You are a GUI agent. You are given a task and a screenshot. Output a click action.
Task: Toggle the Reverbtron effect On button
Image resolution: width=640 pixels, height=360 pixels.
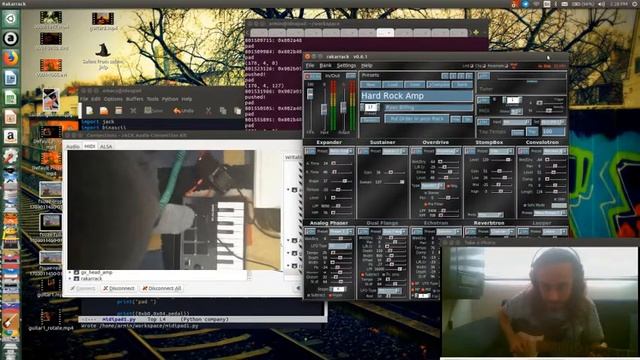point(470,232)
